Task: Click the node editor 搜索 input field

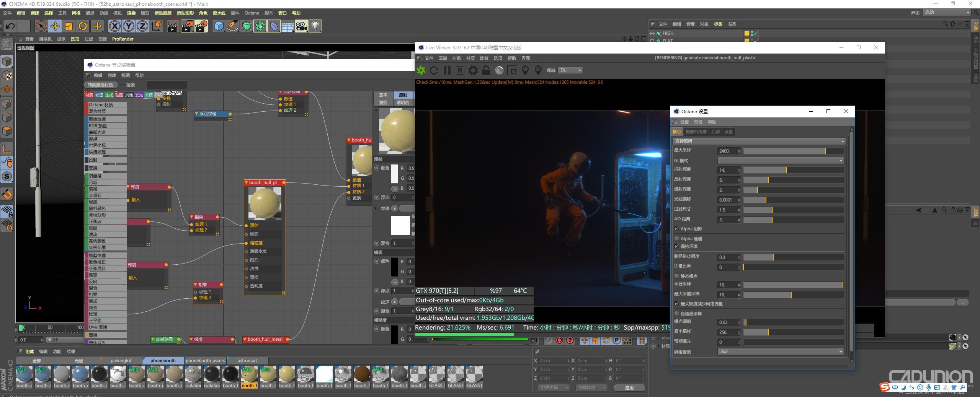Action: click(x=167, y=85)
